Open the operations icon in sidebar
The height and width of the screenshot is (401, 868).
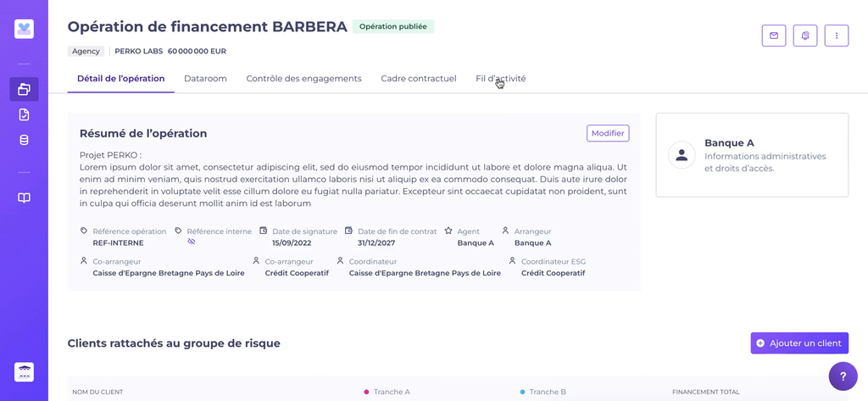click(x=24, y=89)
